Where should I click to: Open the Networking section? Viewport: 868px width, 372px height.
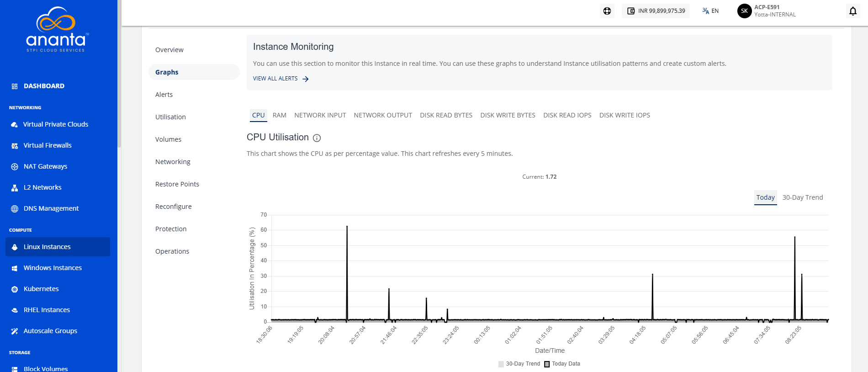(173, 162)
